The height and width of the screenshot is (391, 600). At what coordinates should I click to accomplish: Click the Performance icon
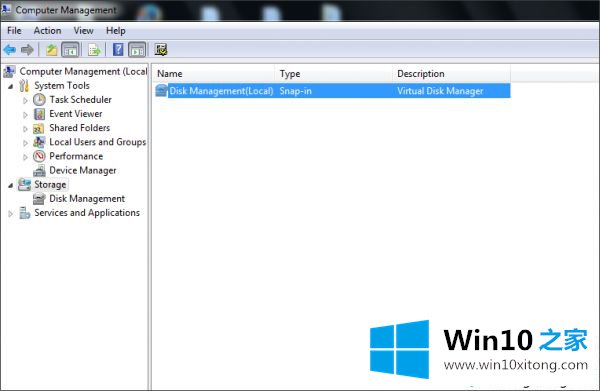coord(39,156)
